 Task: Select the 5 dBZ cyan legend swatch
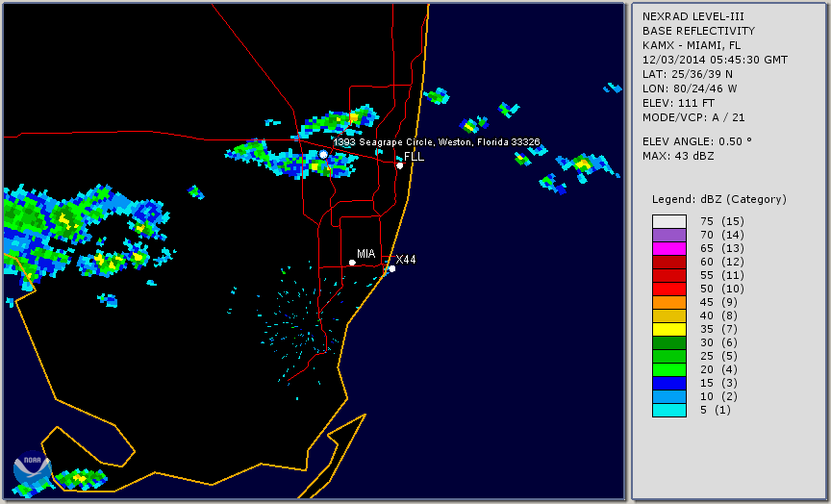[669, 410]
